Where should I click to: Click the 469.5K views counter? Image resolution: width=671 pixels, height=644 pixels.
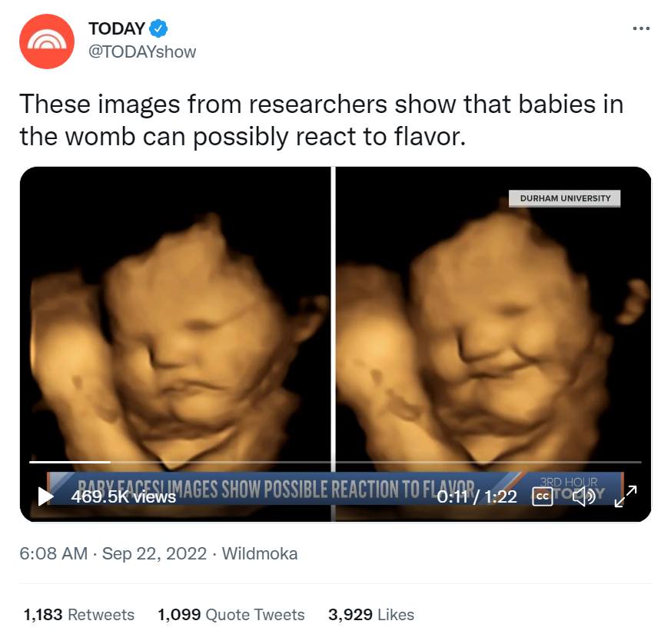[x=123, y=496]
